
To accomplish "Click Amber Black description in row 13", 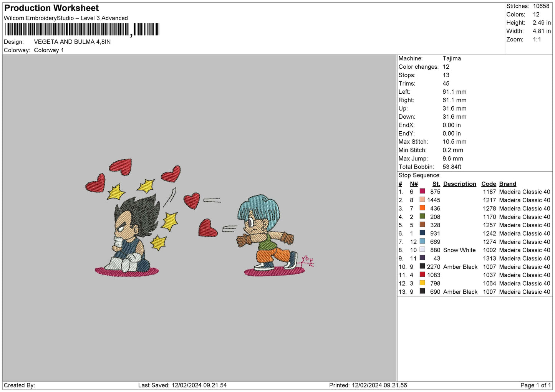I will 460,292.
